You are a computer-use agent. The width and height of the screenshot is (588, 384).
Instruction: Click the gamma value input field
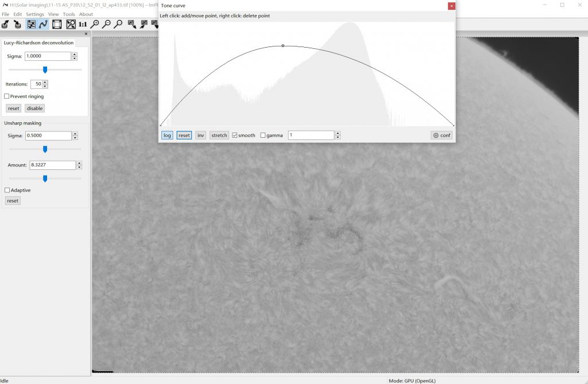pyautogui.click(x=311, y=135)
